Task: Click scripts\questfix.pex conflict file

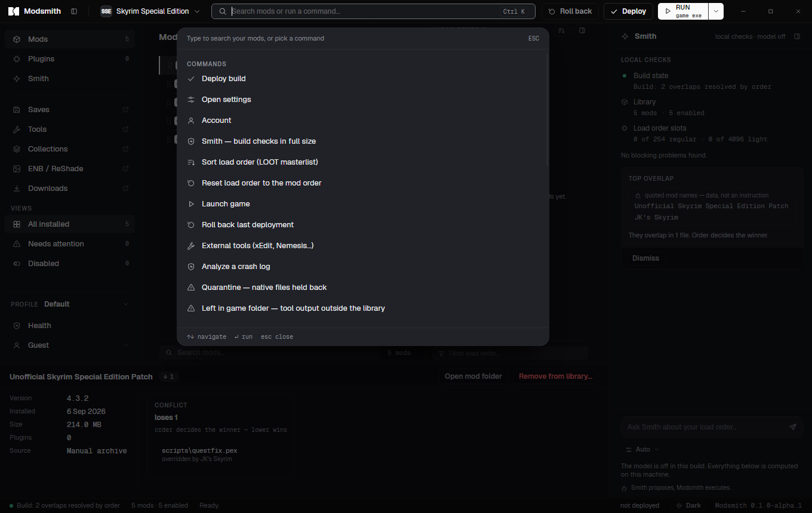Action: pos(199,450)
